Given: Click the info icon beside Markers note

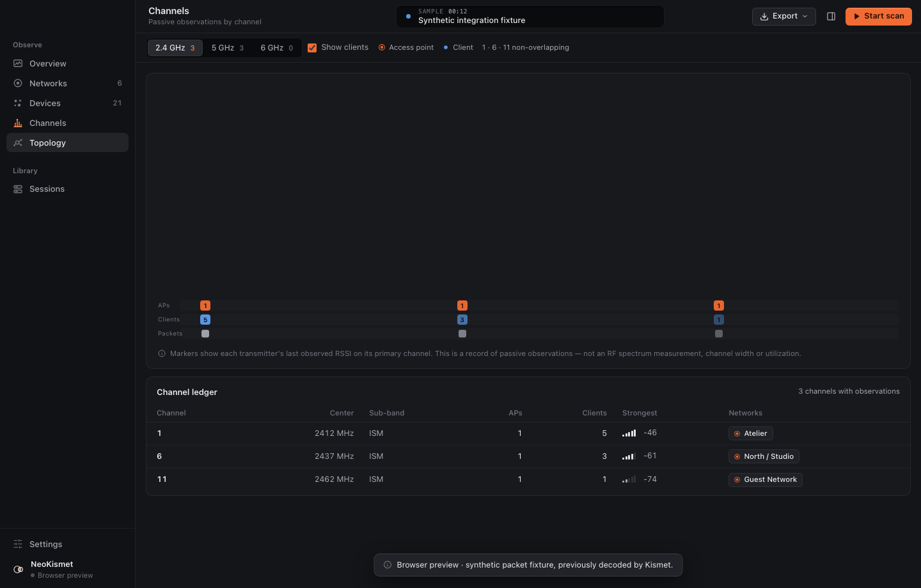Looking at the screenshot, I should tap(162, 353).
